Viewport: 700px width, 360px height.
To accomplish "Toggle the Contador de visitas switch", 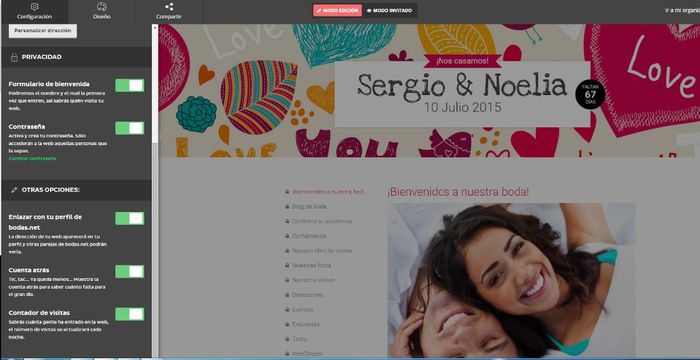I will click(129, 314).
